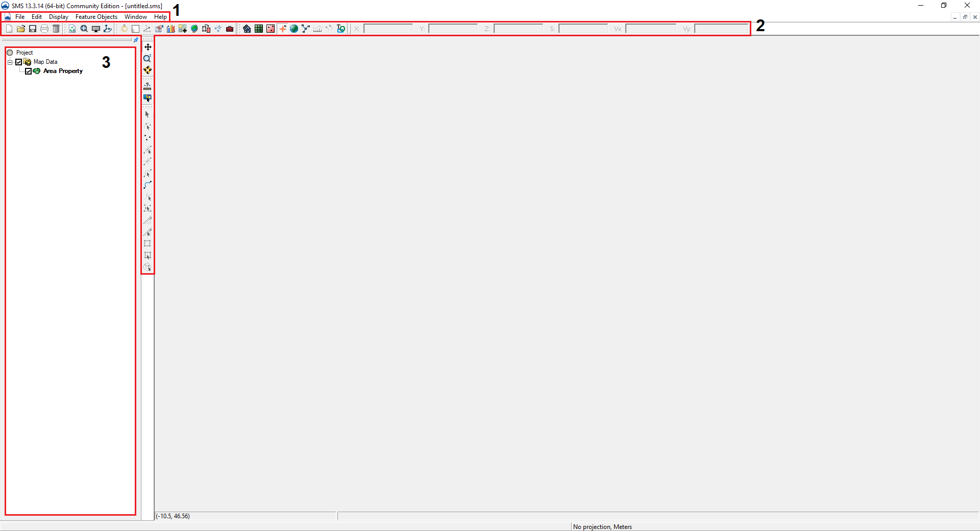
Task: Open the red toolbox icon
Action: (x=230, y=29)
